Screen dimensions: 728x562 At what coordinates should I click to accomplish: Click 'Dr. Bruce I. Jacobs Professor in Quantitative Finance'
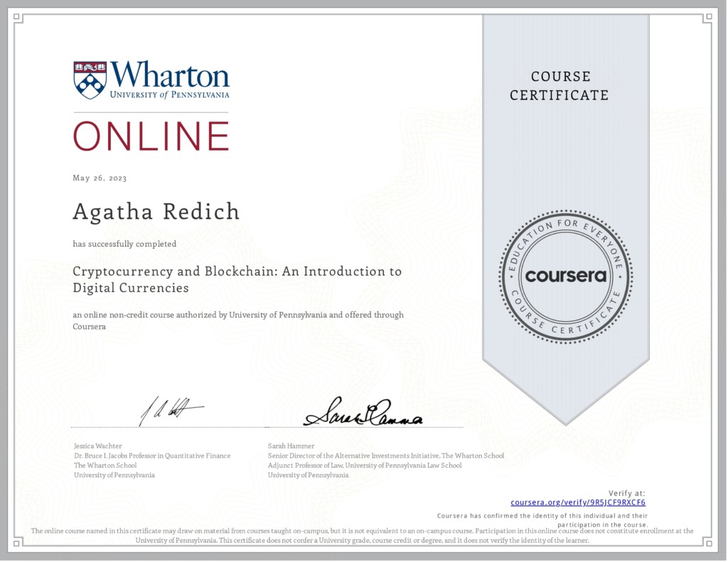pos(152,455)
